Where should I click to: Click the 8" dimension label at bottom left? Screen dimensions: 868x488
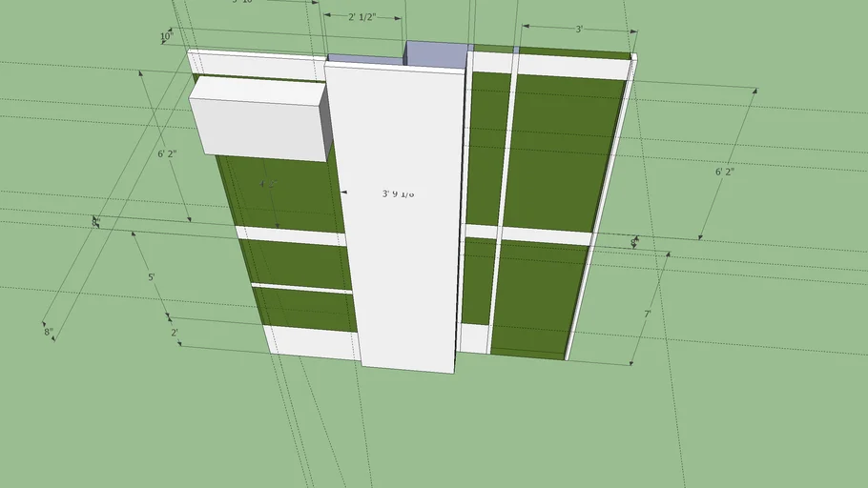coord(49,333)
